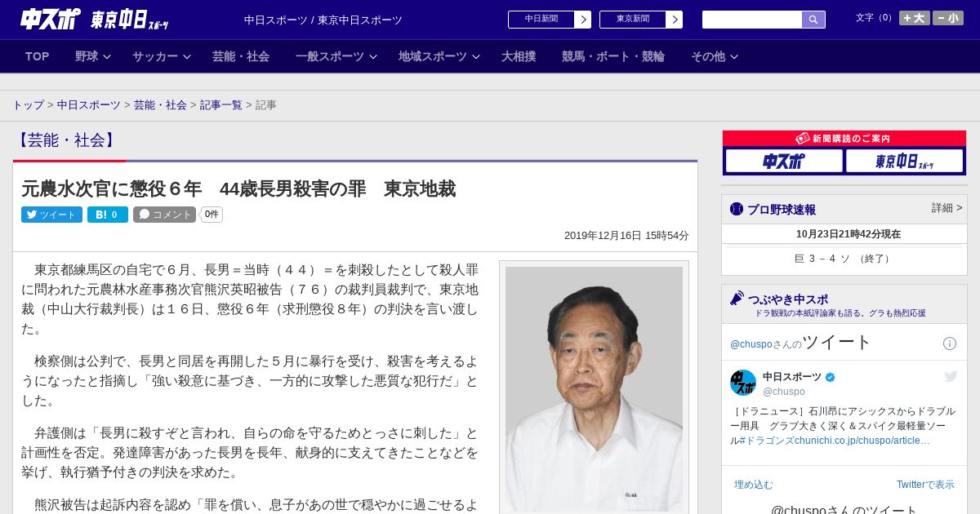Open @chuspo profile avatar
980x514 pixels.
click(743, 383)
